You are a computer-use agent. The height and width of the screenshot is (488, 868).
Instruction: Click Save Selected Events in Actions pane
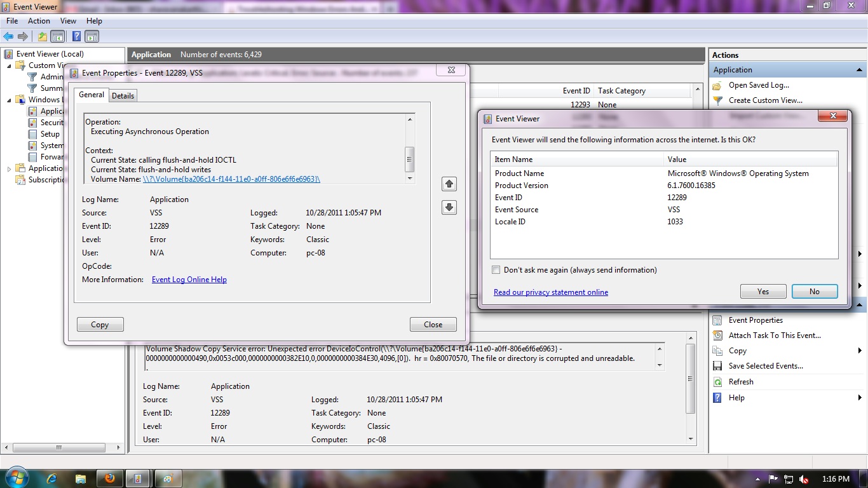pos(766,366)
